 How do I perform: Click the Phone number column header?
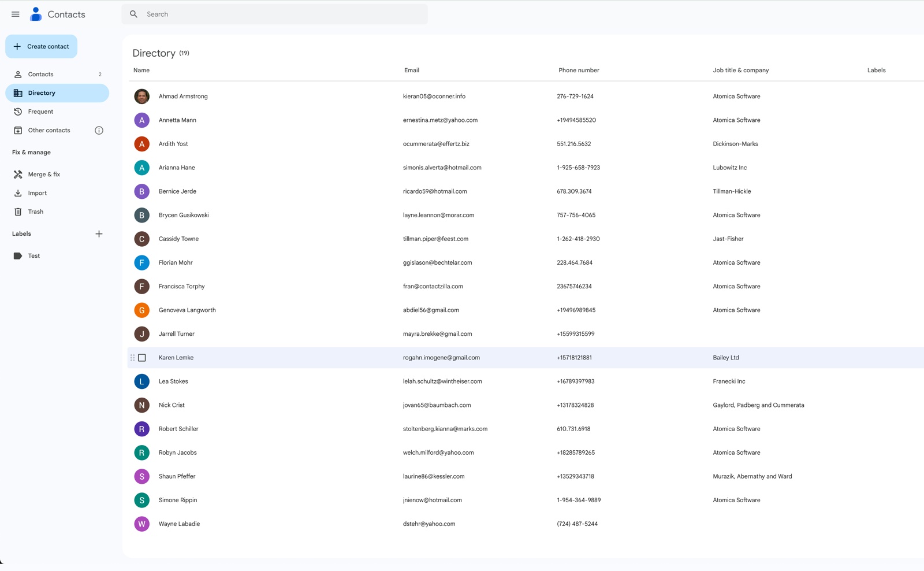[579, 71]
